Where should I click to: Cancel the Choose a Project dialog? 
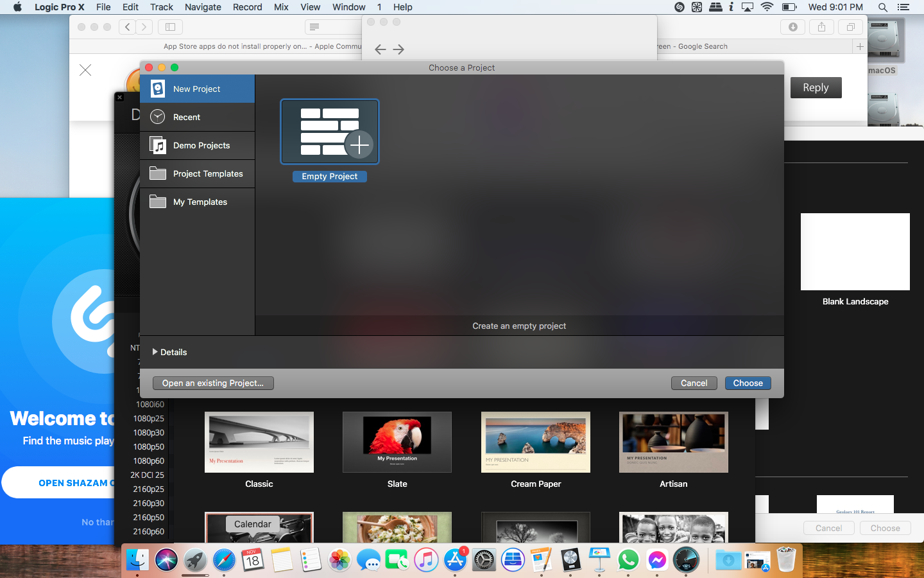coord(694,383)
